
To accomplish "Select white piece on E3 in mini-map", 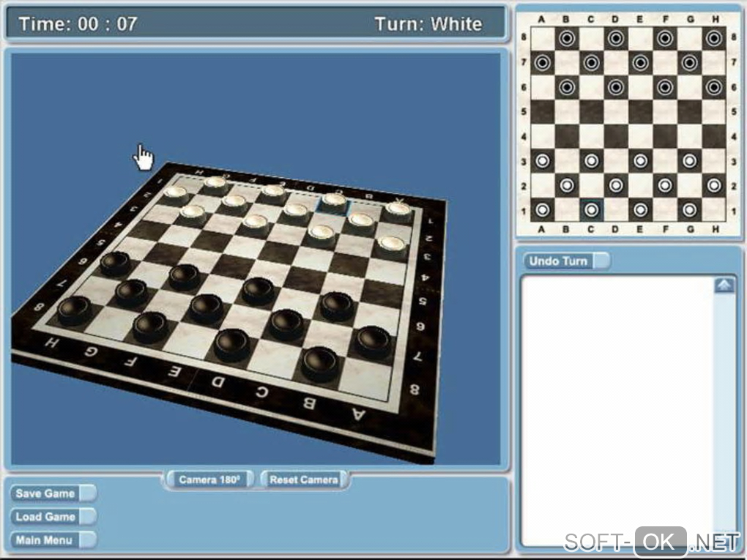I will coord(640,160).
